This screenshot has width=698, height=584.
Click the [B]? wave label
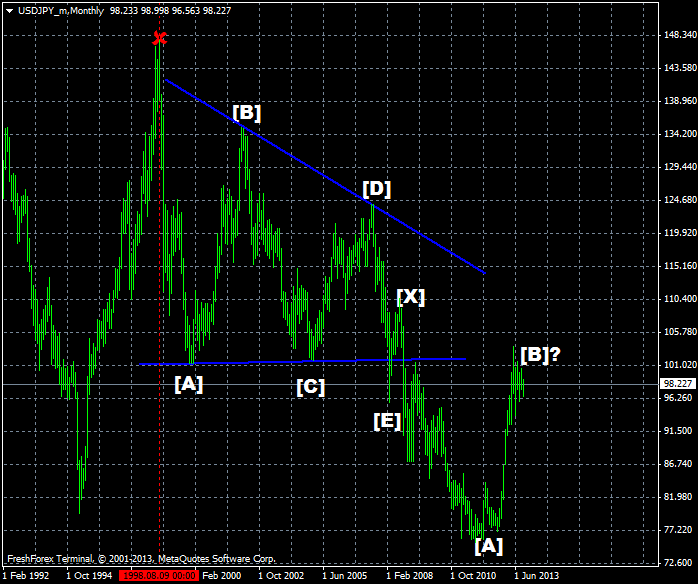pos(541,354)
